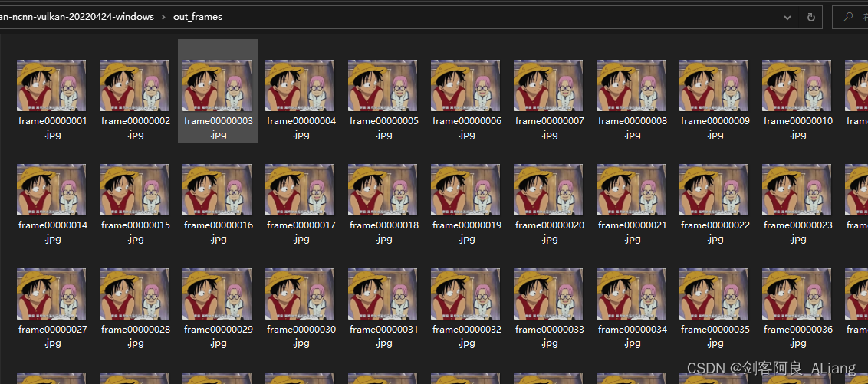Expand the address bar history dropdown
The image size is (868, 384).
tap(787, 18)
